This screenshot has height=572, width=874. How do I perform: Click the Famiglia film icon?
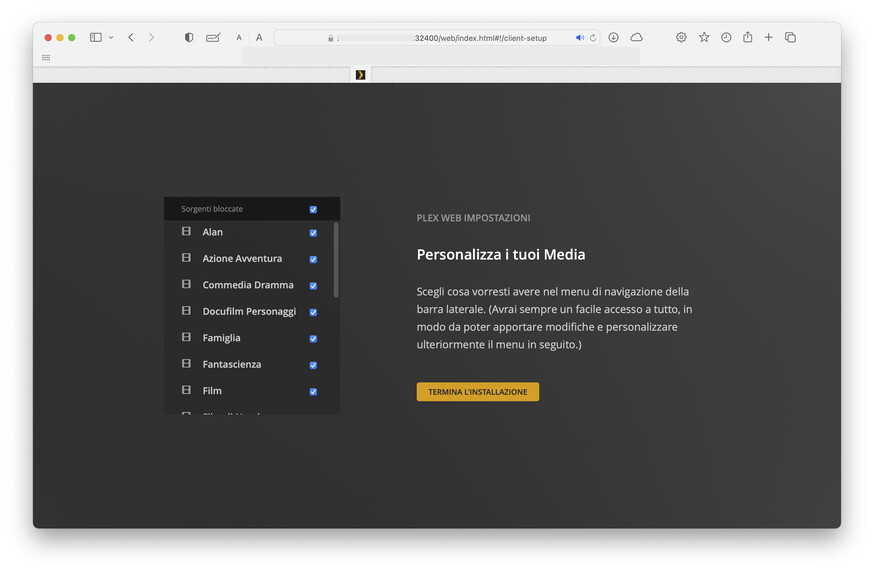tap(186, 337)
